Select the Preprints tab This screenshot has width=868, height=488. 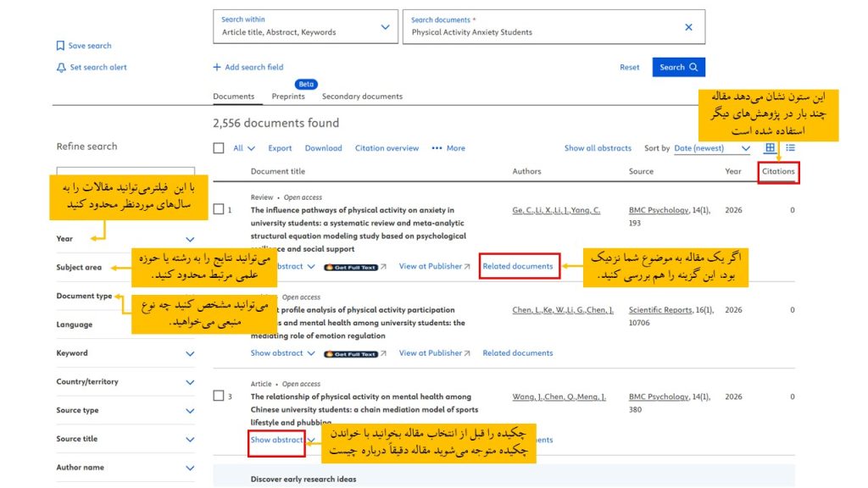click(x=288, y=97)
